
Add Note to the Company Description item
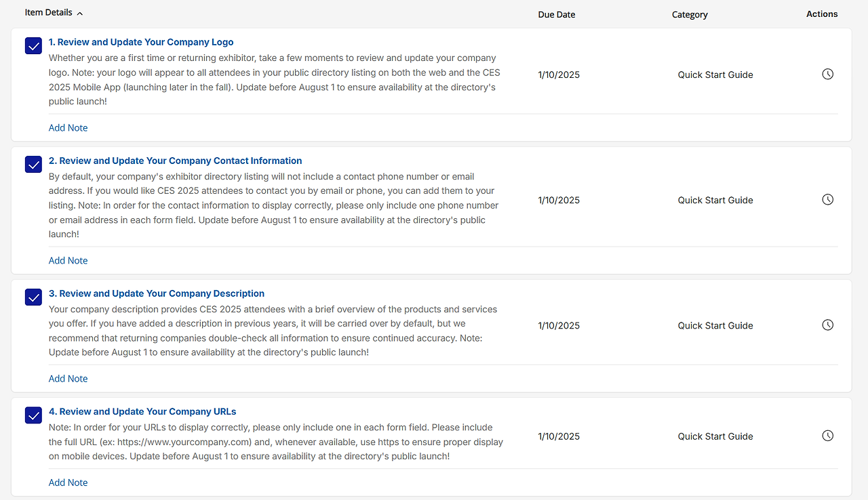click(x=68, y=379)
